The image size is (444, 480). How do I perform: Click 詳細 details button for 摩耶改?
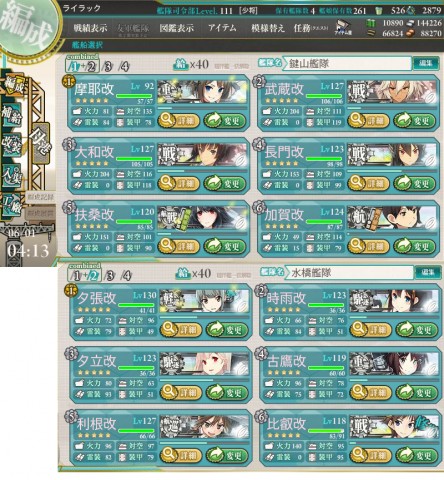(178, 120)
